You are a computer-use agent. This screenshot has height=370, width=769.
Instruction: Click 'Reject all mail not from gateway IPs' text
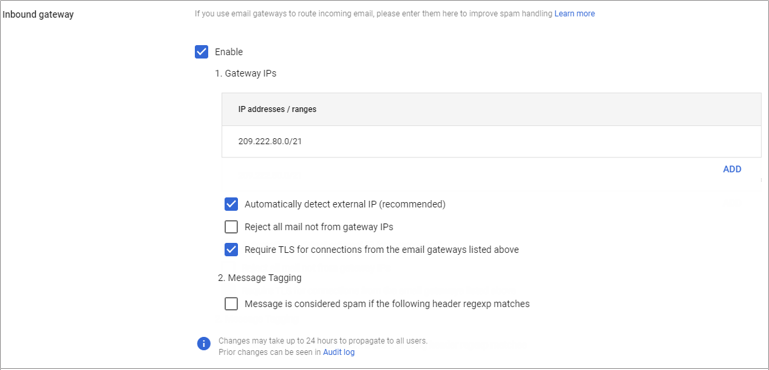319,227
